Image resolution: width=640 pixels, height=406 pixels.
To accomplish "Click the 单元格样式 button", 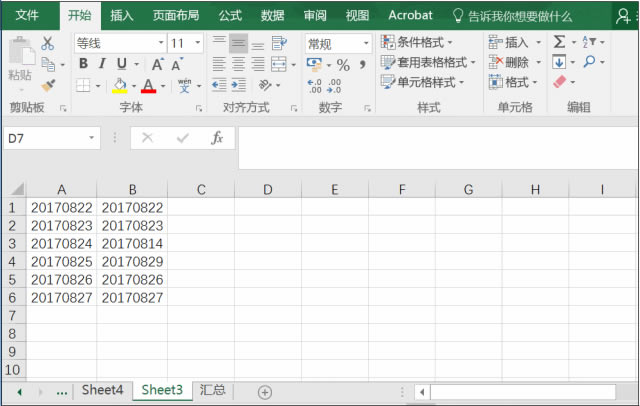I will (424, 82).
